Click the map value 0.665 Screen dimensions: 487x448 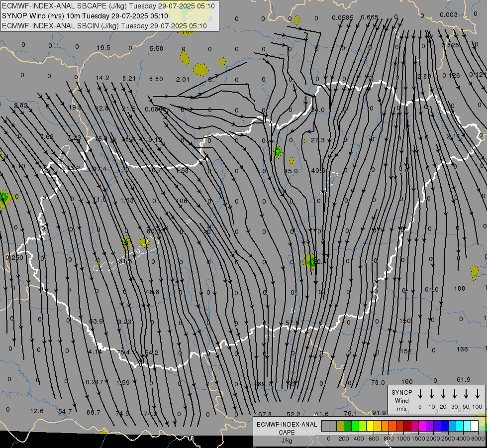(370, 17)
